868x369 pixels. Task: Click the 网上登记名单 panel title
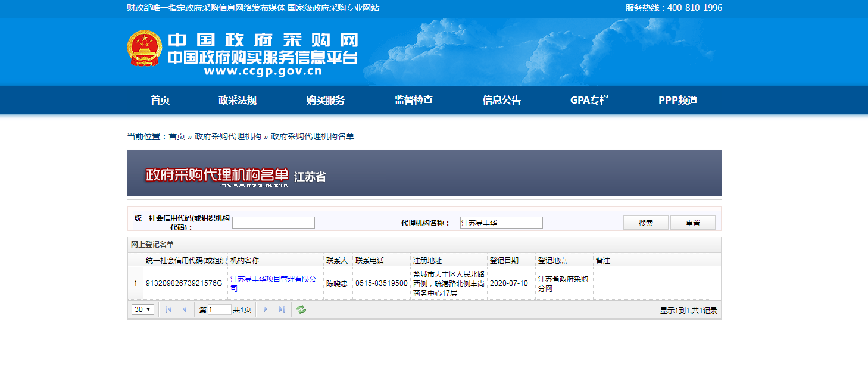click(152, 245)
